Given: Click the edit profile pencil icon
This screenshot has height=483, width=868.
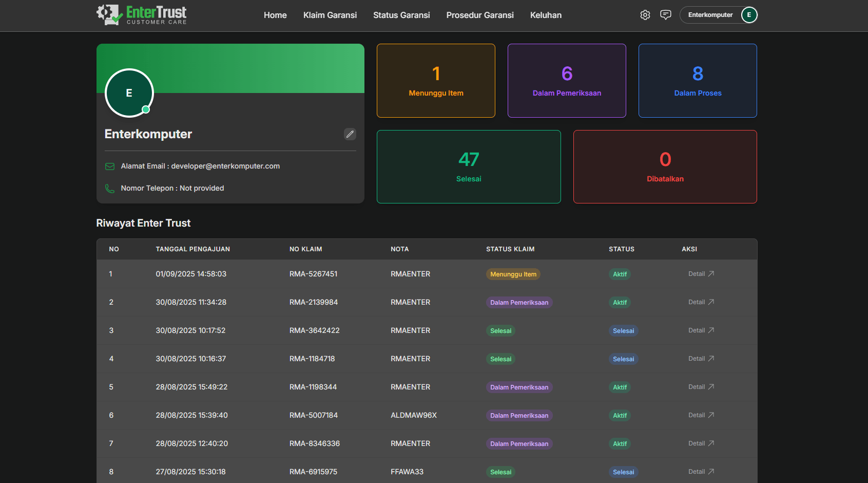Looking at the screenshot, I should click(350, 134).
